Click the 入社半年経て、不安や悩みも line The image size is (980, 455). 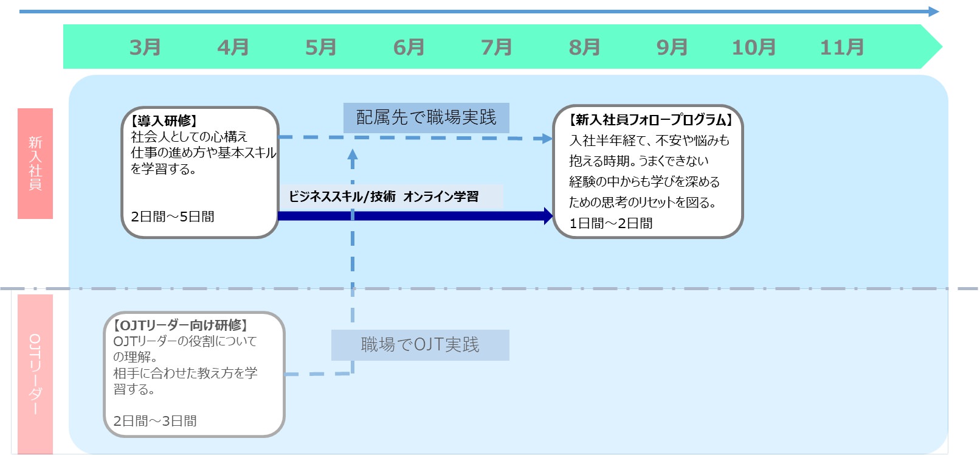(x=649, y=141)
